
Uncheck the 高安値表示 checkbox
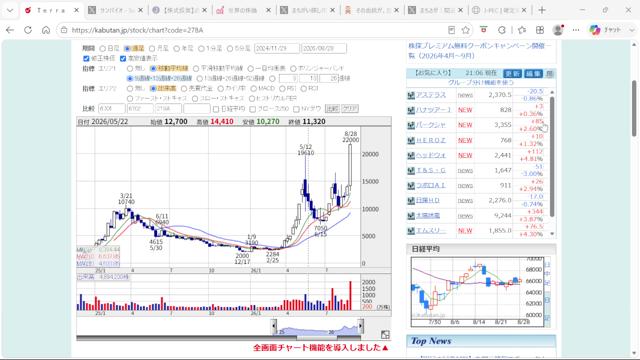click(123, 58)
